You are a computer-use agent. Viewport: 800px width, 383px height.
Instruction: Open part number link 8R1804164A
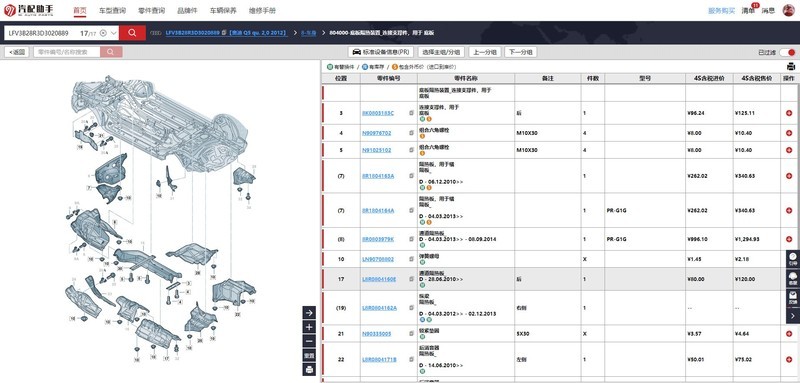(378, 210)
